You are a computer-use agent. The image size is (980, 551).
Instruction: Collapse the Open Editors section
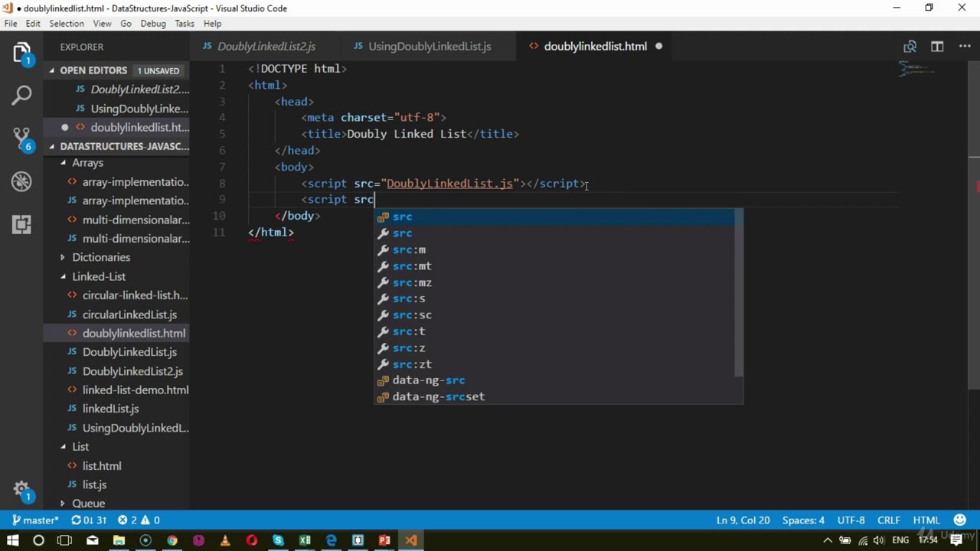tap(52, 70)
